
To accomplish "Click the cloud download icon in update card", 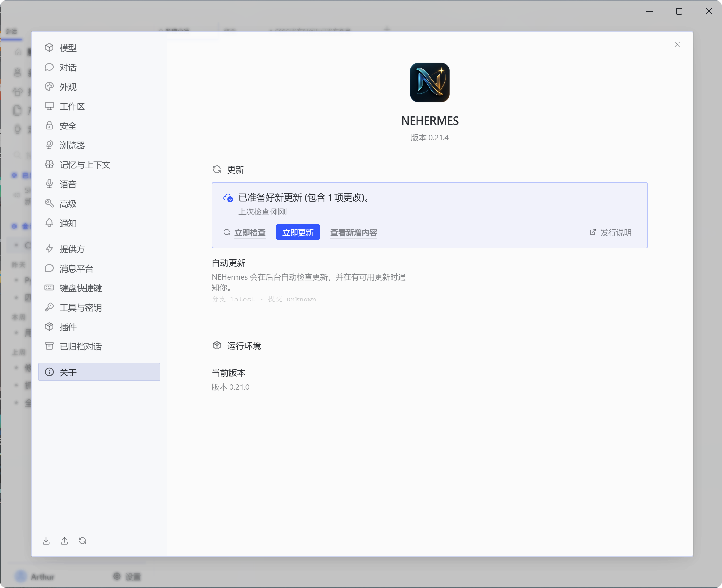I will pos(228,198).
